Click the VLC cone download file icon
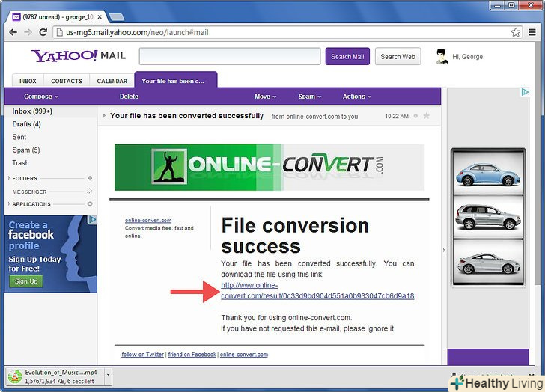Screen dimensions: 545x392 15,376
